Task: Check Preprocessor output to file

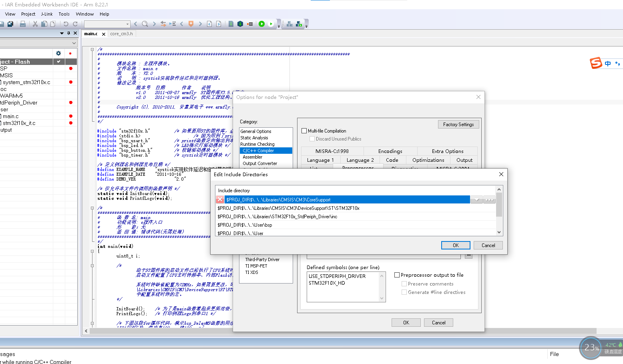Action: tap(397, 275)
